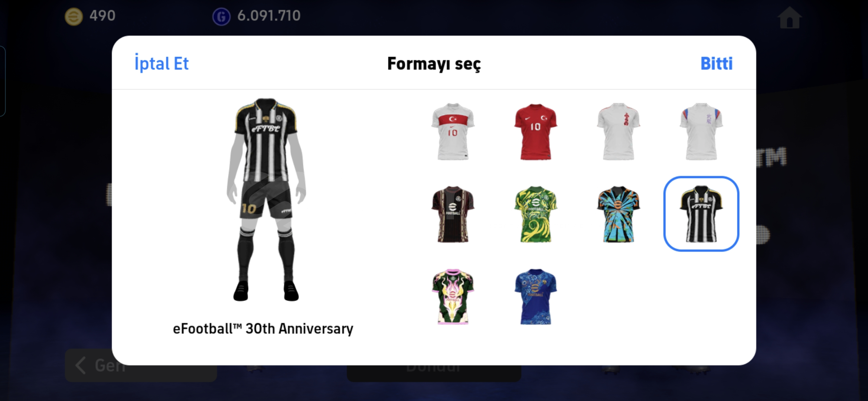Click the eFootball 30th Anniversary kit name label

pos(263,329)
